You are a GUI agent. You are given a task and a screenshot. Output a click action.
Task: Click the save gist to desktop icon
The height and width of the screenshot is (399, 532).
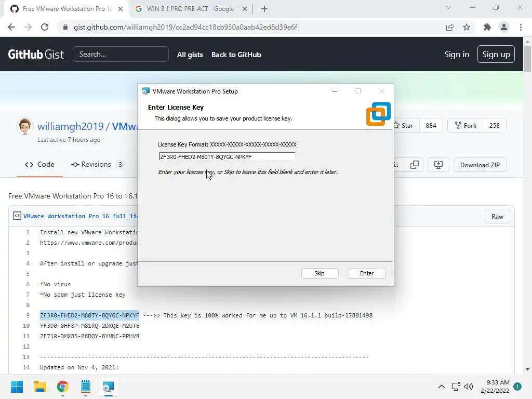point(438,165)
